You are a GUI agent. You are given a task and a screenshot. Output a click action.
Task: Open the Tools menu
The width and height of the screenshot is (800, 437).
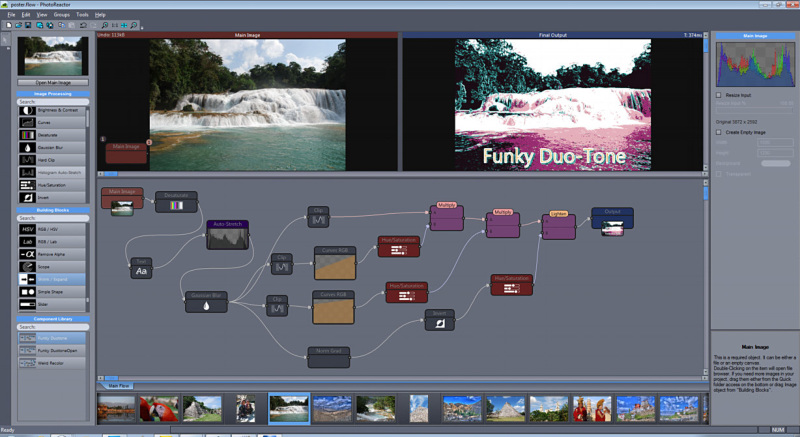pos(82,15)
